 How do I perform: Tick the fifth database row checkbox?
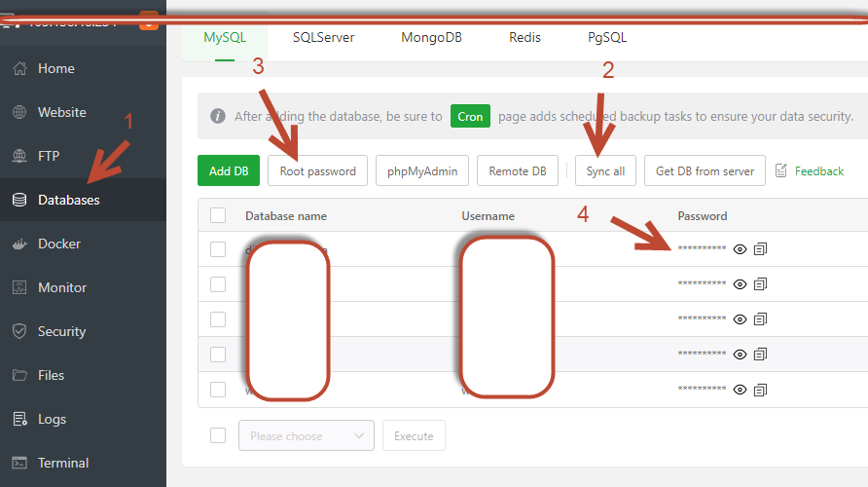tap(218, 390)
